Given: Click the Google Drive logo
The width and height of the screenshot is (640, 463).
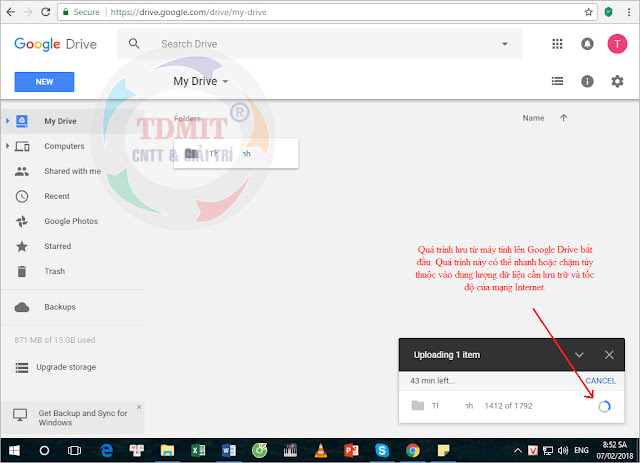Looking at the screenshot, I should pyautogui.click(x=56, y=44).
